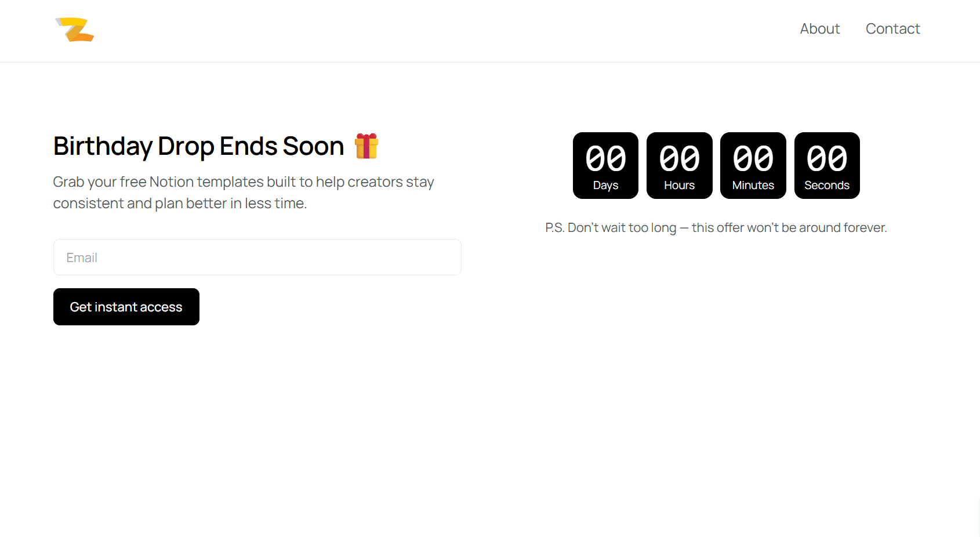Click the P.S. Don't wait too long note
This screenshot has width=980, height=537.
click(x=716, y=227)
